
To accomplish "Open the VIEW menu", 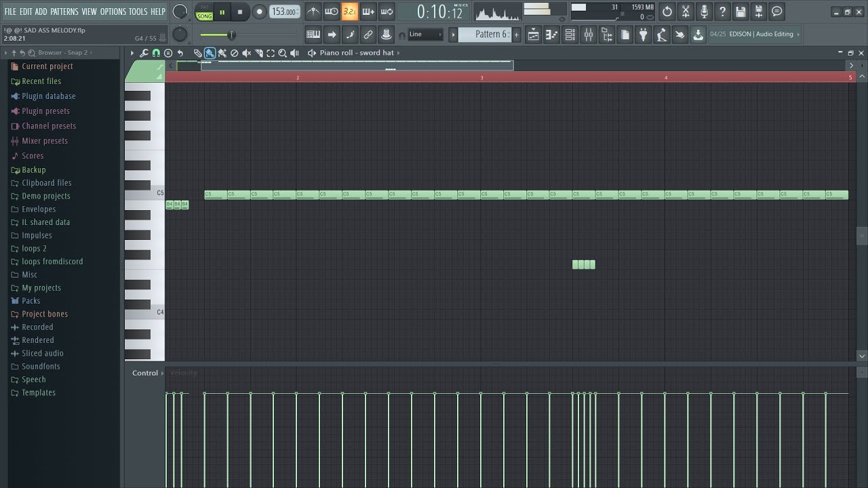I will click(90, 12).
